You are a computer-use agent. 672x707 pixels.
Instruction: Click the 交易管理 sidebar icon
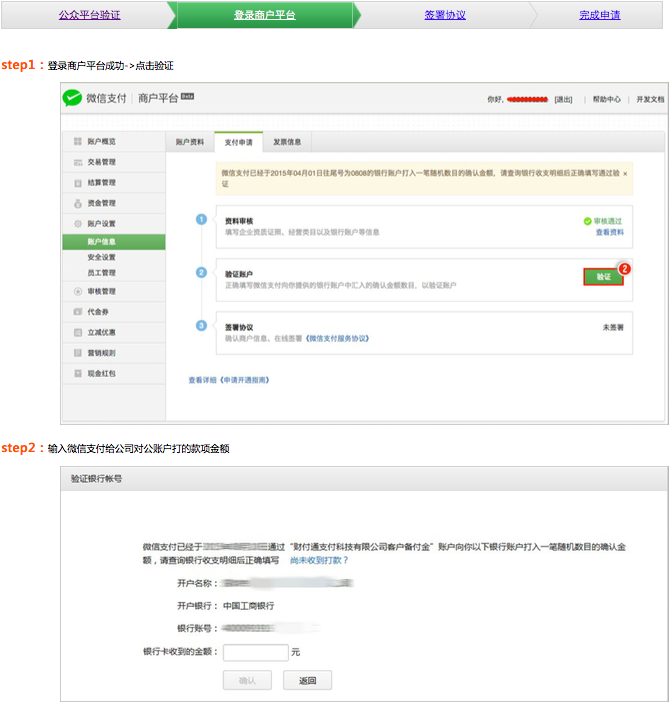click(78, 162)
